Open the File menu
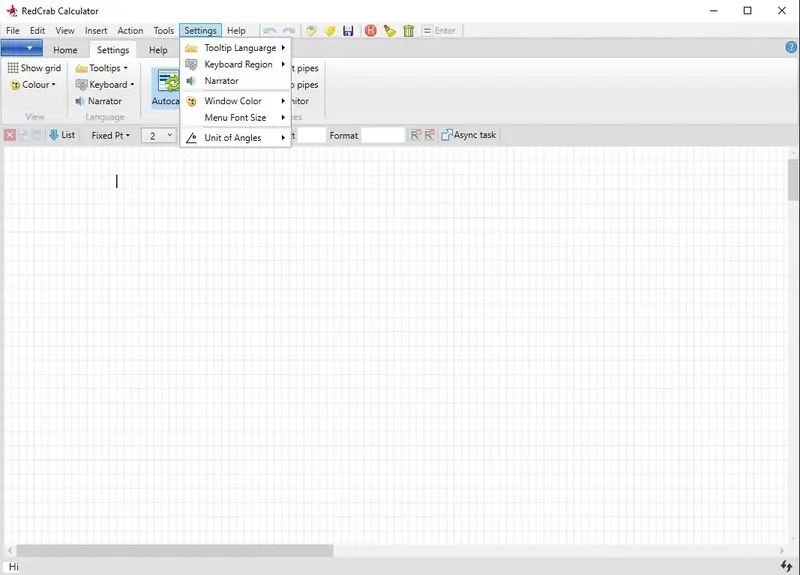The height and width of the screenshot is (575, 800). pyautogui.click(x=13, y=31)
